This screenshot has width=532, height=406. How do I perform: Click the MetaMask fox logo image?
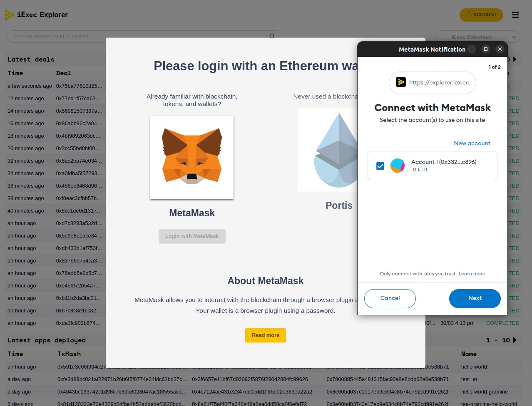click(x=192, y=158)
